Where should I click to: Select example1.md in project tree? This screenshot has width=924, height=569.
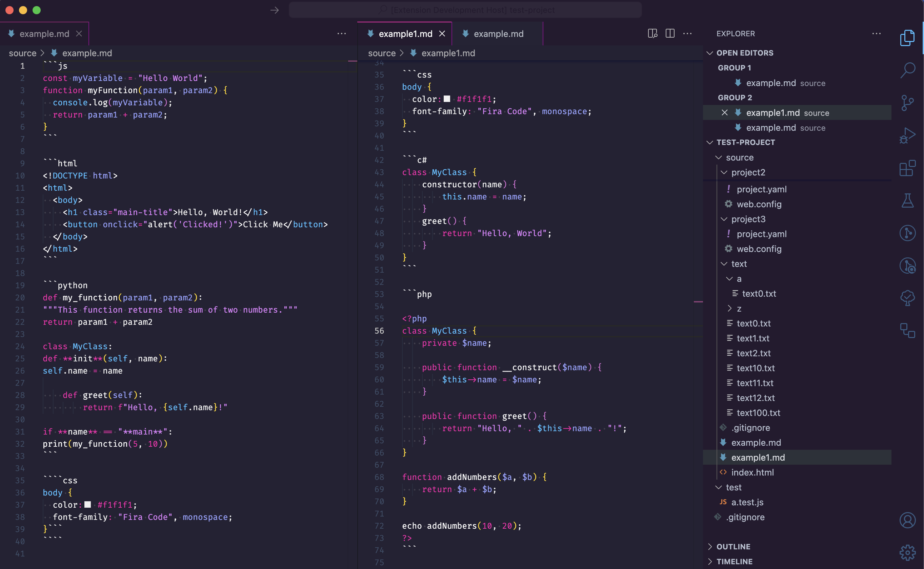click(797, 457)
